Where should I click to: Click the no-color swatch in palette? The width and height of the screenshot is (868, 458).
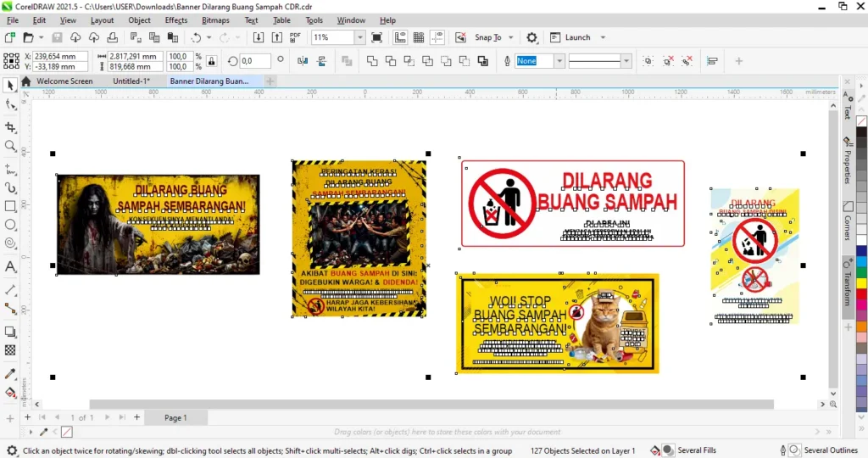(862, 121)
